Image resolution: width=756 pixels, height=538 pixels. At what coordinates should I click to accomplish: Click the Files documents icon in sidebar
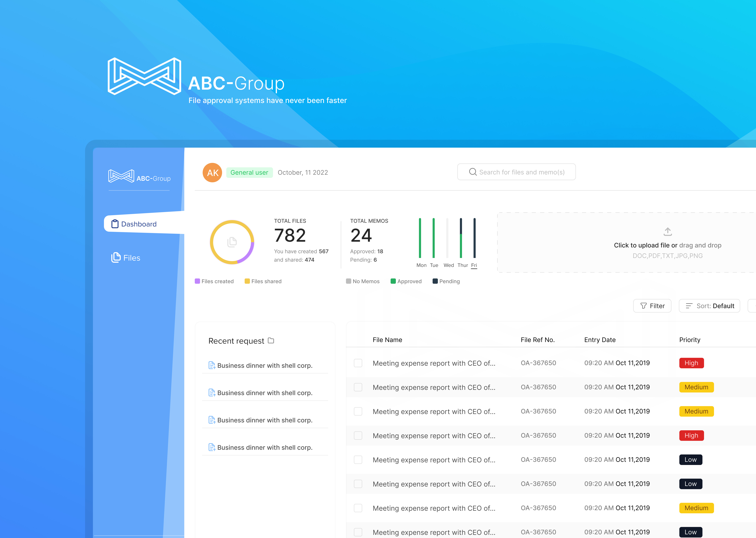pyautogui.click(x=116, y=257)
